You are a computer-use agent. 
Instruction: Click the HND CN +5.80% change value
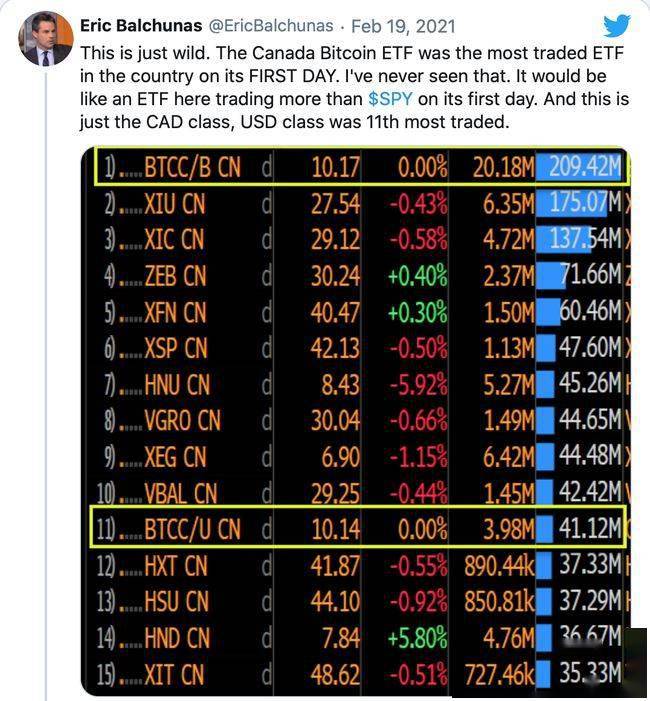click(x=418, y=638)
